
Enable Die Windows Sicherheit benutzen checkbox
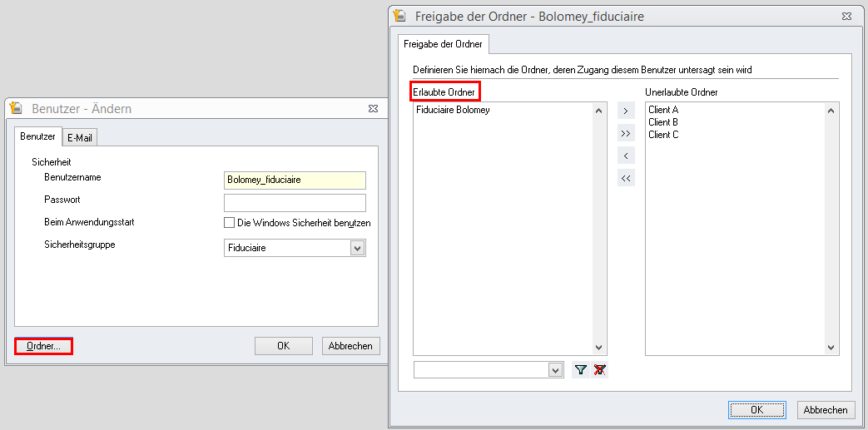tap(230, 223)
